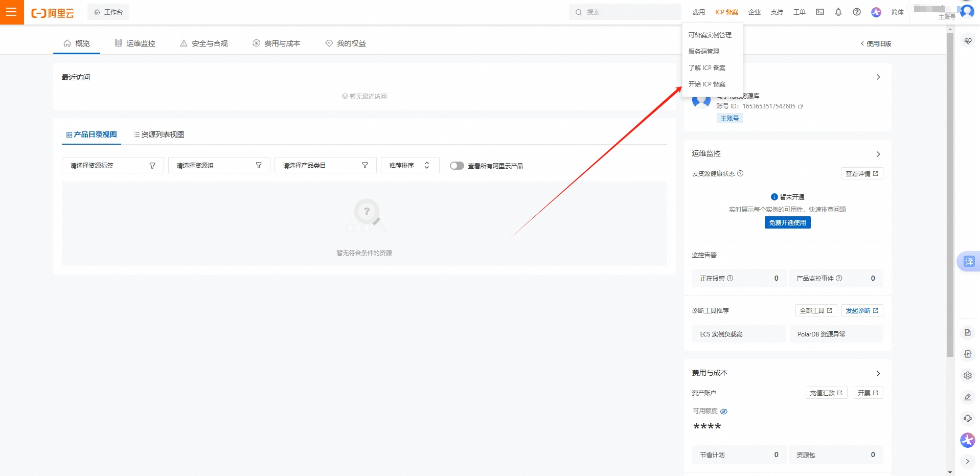The height and width of the screenshot is (476, 980).
Task: Activate the 译 translation icon in right sidebar
Action: 968,261
